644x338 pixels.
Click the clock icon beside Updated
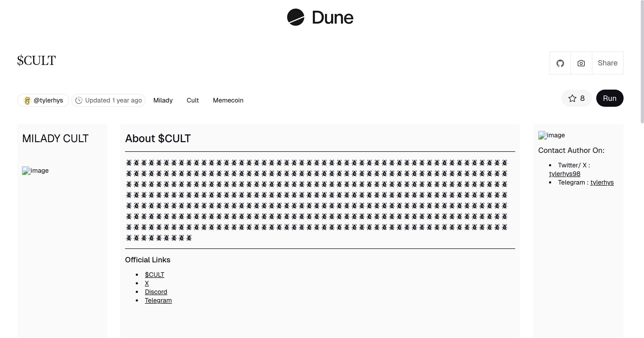[x=79, y=100]
